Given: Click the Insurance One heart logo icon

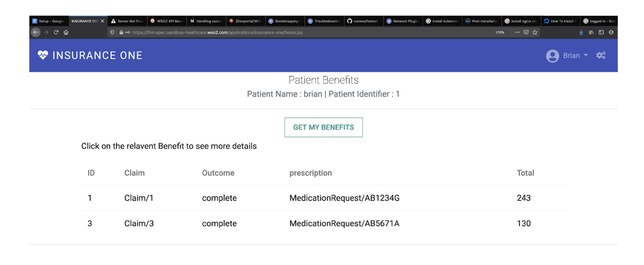Looking at the screenshot, I should point(43,55).
